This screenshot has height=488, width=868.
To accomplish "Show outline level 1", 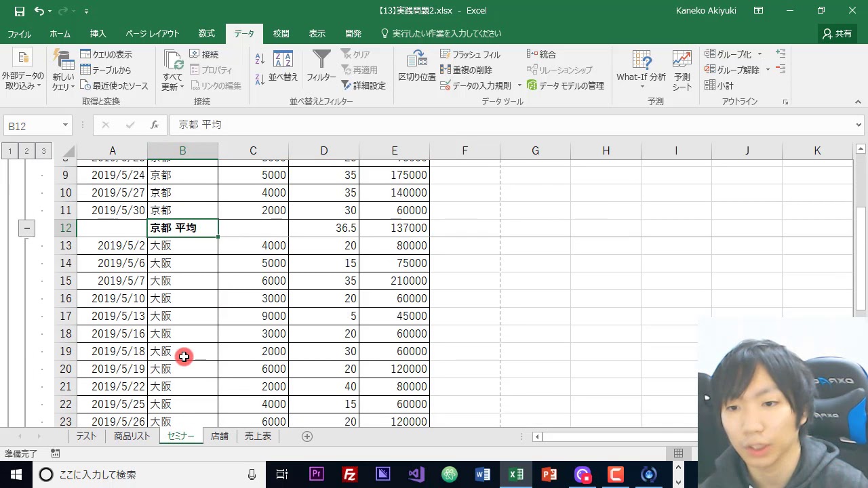I will coord(10,150).
